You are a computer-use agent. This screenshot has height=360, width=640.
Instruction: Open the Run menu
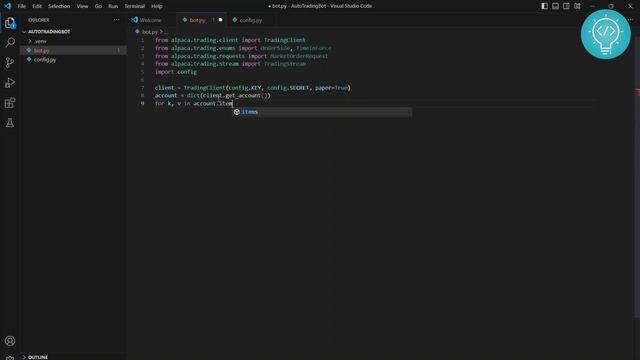113,6
